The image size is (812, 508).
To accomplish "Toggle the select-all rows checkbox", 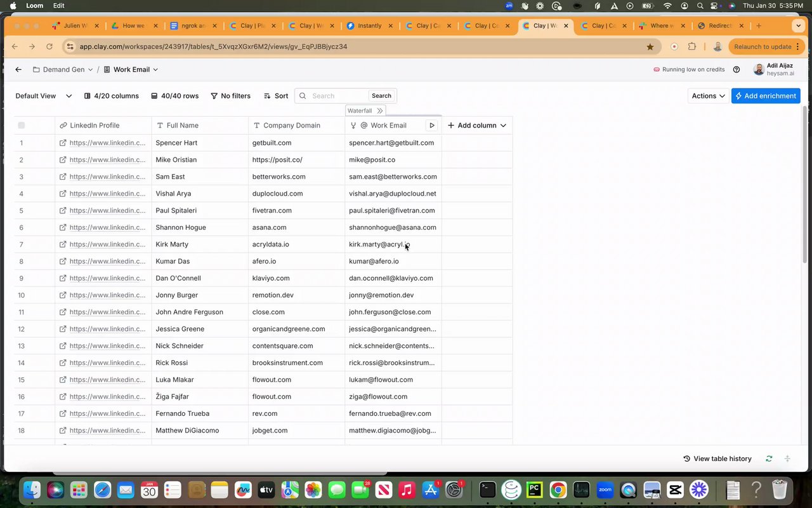I will [22, 126].
